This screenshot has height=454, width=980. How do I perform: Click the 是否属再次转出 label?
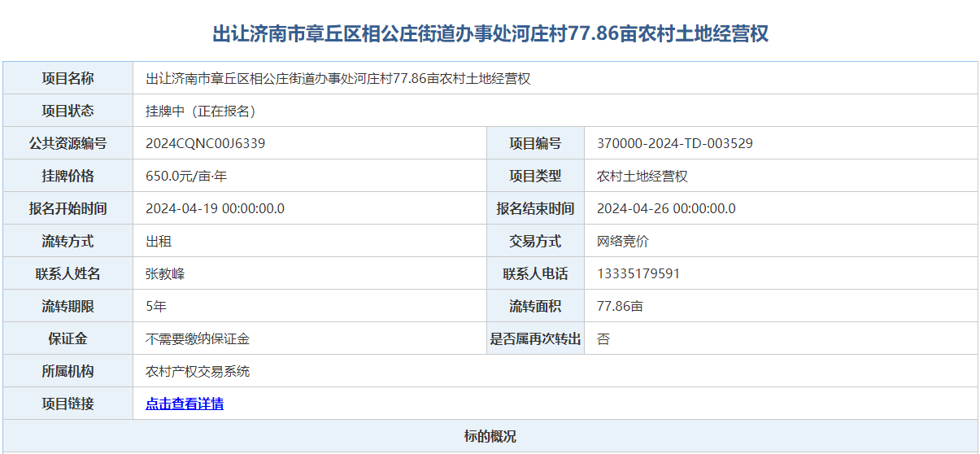[535, 338]
